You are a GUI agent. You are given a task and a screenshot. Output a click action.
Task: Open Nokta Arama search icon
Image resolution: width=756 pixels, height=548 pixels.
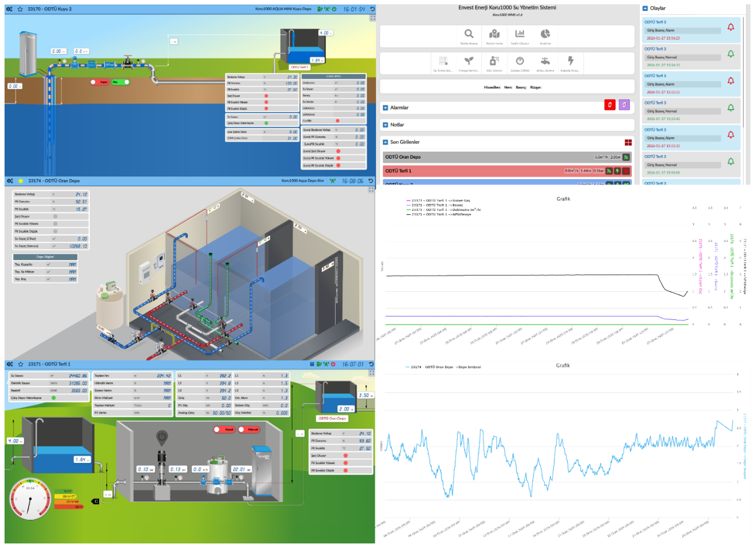[468, 35]
